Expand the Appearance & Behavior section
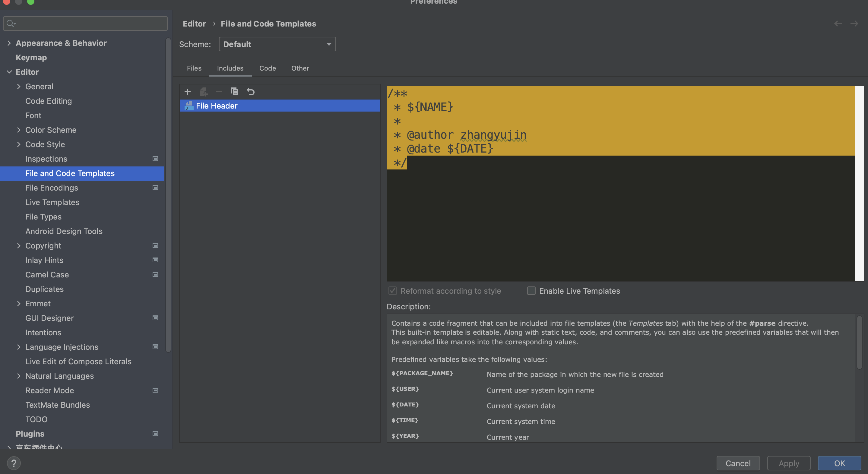The image size is (868, 474). tap(9, 43)
